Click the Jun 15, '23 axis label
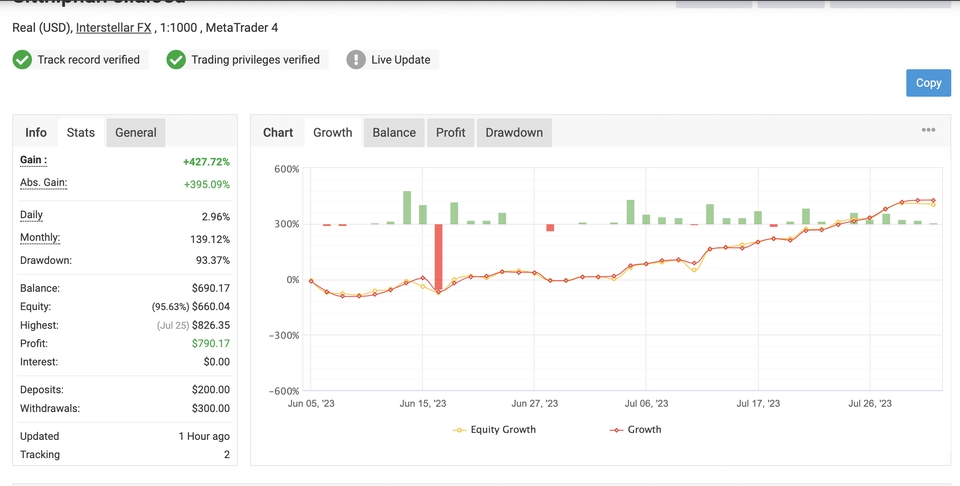This screenshot has width=960, height=486. point(422,403)
